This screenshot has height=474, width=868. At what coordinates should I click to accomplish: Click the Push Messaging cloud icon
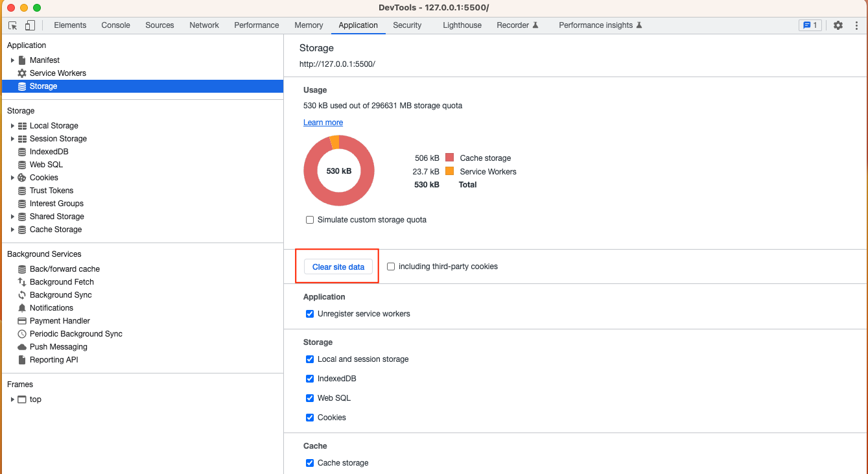click(22, 347)
